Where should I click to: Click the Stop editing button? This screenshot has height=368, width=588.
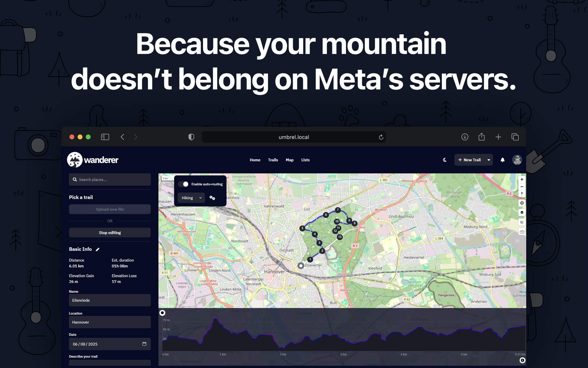click(x=110, y=233)
